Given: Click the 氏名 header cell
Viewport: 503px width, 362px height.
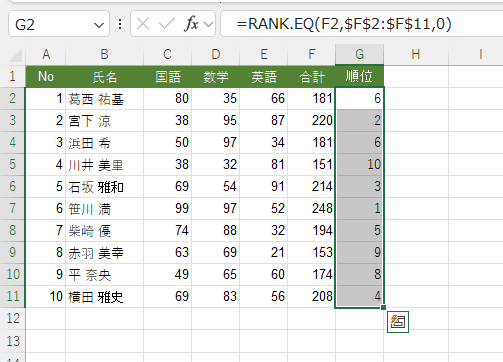Looking at the screenshot, I should (105, 77).
